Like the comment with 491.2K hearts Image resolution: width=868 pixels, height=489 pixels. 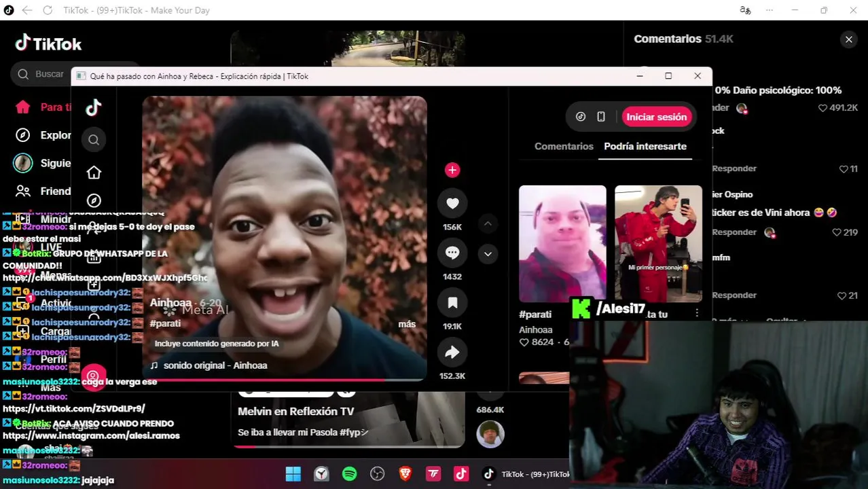[822, 108]
